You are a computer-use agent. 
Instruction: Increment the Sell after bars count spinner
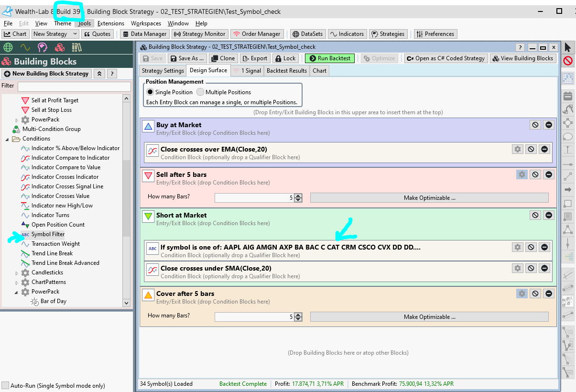[x=298, y=196]
